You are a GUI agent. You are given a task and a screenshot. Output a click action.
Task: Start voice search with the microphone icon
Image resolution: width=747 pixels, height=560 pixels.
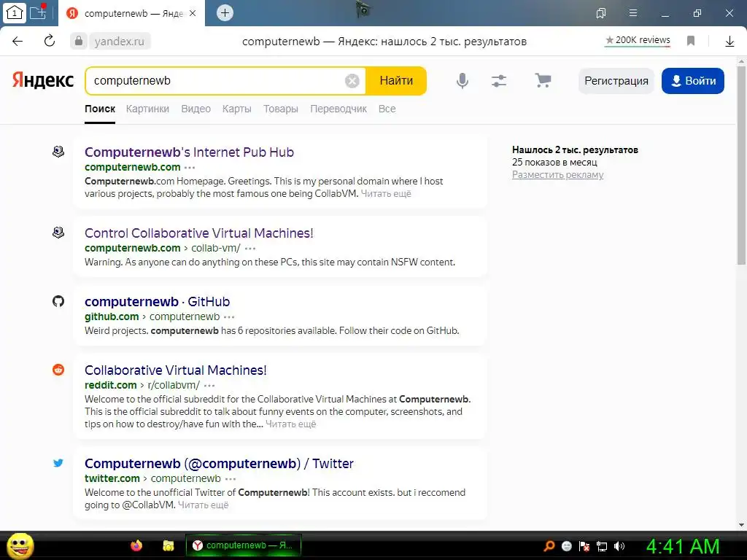pos(462,80)
